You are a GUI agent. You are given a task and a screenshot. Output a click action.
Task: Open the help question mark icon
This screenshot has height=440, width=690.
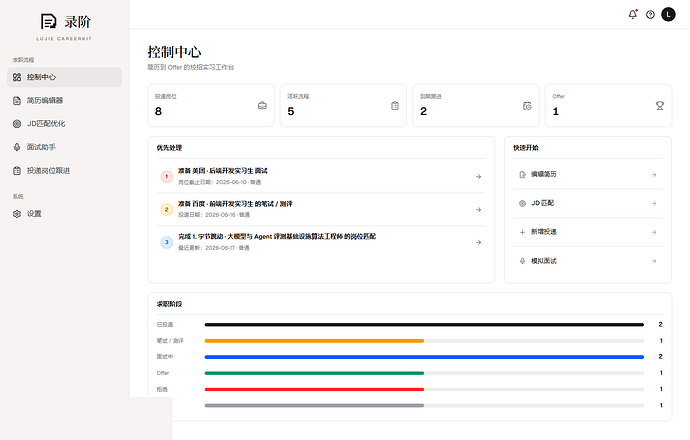pyautogui.click(x=650, y=15)
